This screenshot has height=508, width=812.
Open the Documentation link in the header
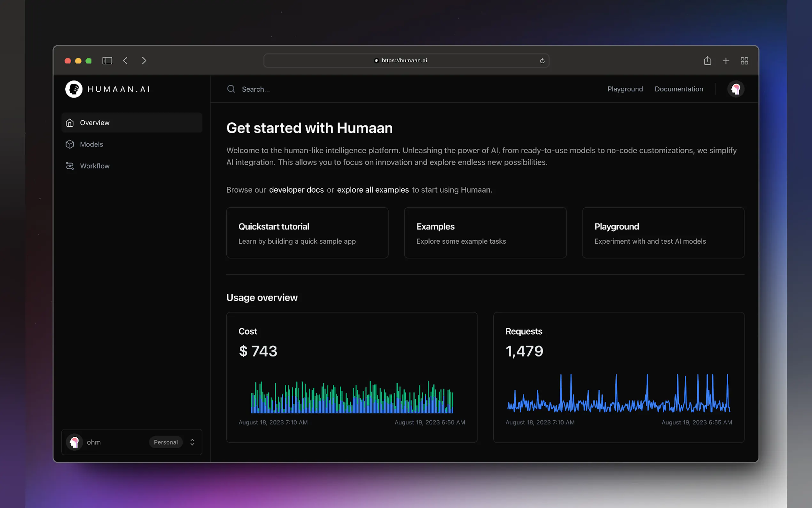pos(678,89)
